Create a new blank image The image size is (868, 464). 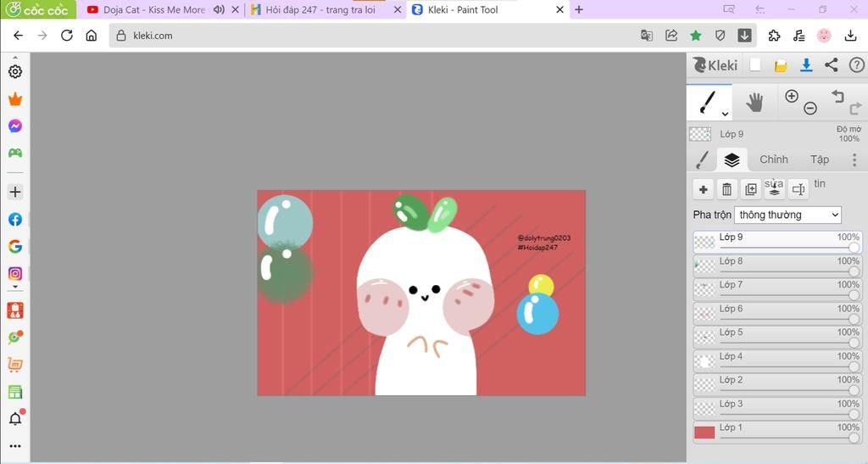coord(755,65)
